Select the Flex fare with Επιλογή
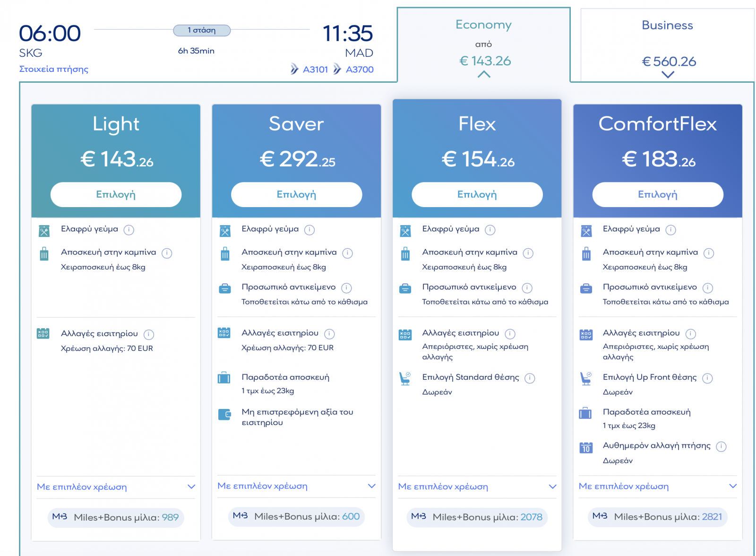The image size is (756, 556). point(477,194)
